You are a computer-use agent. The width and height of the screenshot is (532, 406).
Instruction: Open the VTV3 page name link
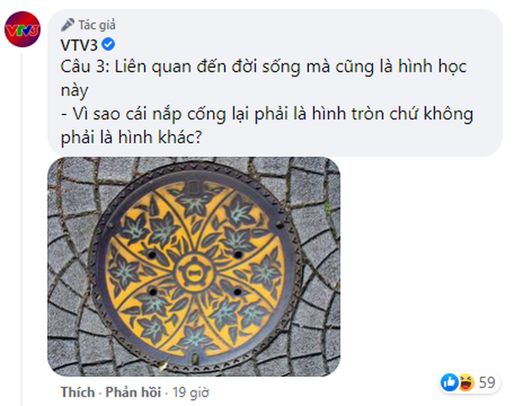(77, 45)
